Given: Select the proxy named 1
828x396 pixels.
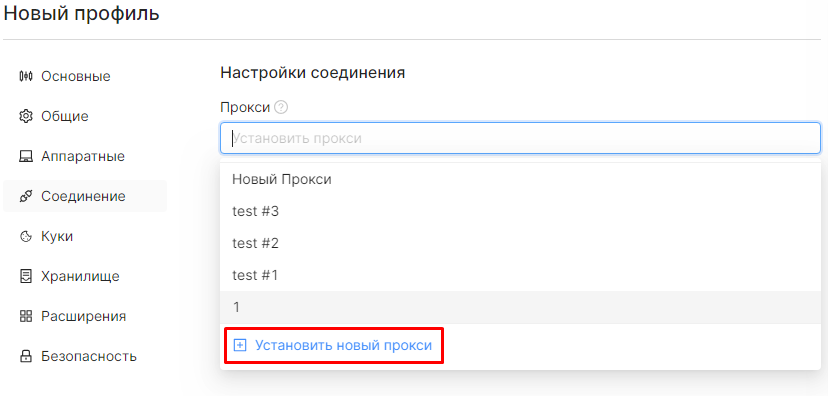Looking at the screenshot, I should click(x=520, y=307).
